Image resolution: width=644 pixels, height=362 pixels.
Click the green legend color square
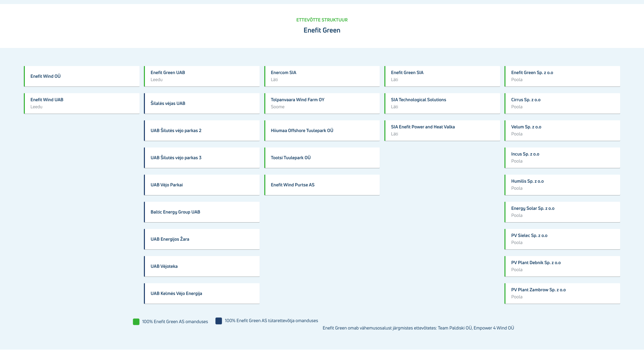[x=136, y=322]
